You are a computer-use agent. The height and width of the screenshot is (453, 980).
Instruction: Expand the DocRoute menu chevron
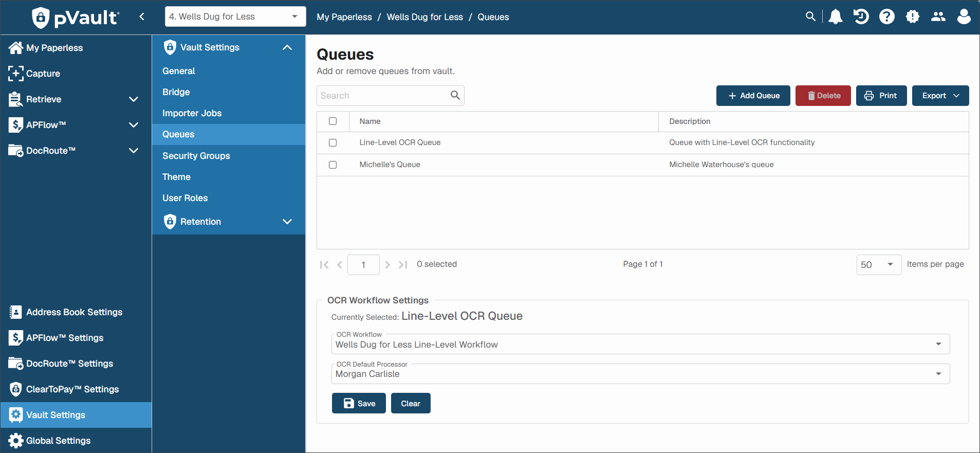pyautogui.click(x=134, y=151)
